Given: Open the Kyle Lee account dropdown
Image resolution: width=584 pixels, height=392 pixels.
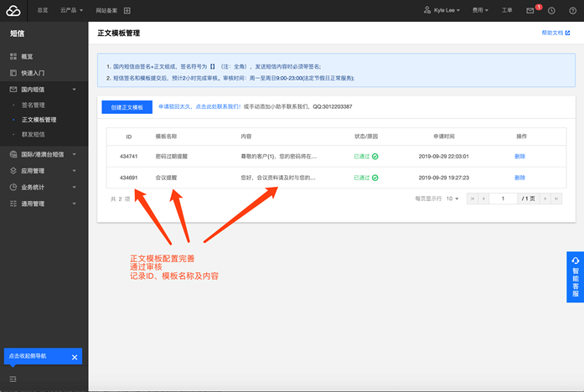Looking at the screenshot, I should 442,10.
